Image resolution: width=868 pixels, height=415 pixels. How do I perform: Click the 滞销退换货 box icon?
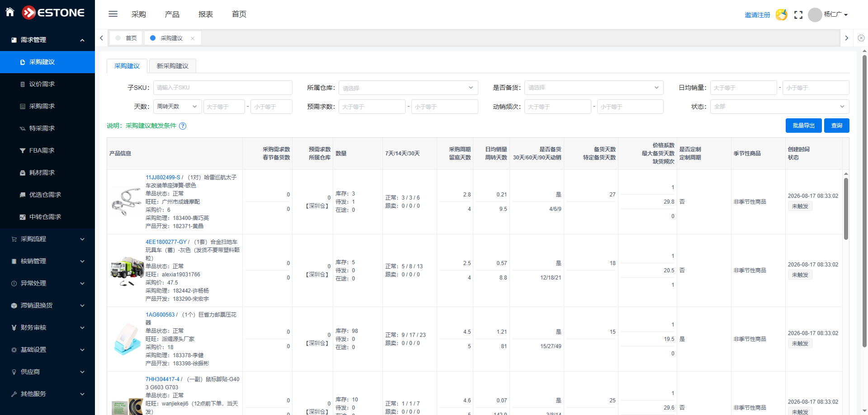tap(14, 306)
